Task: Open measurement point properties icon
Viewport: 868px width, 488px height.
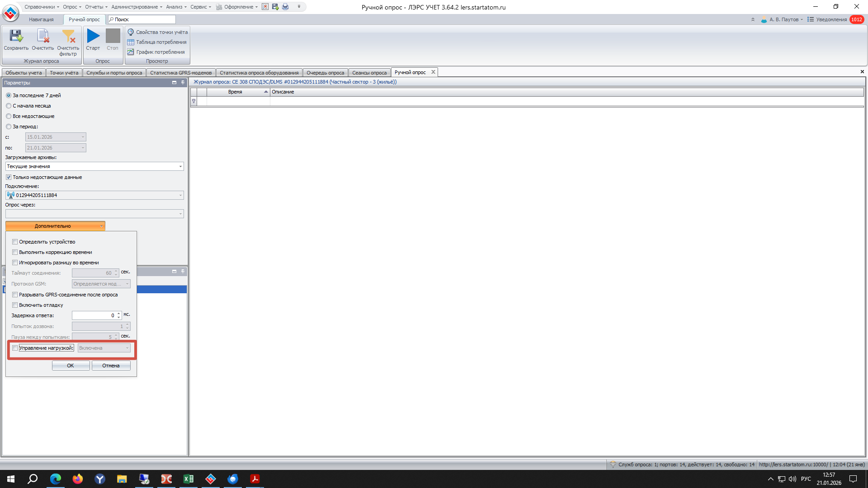Action: tap(131, 32)
